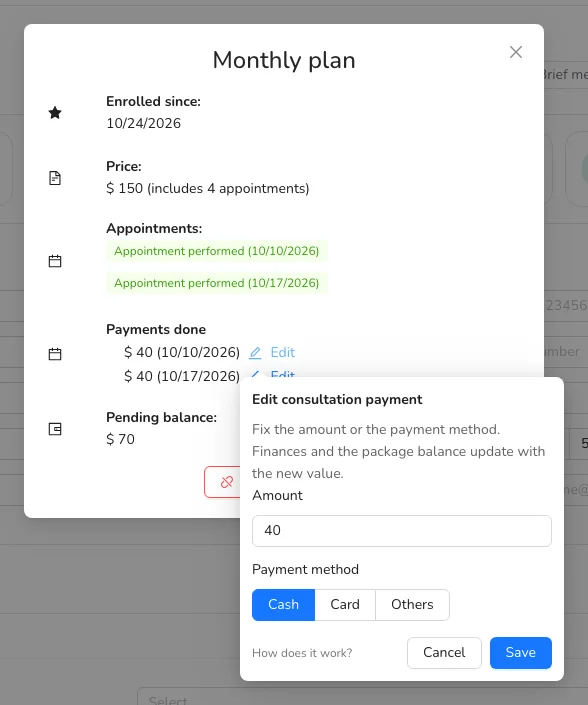588x705 pixels.
Task: Click the $ 150 (includes 4 appointments) price text
Action: click(208, 188)
